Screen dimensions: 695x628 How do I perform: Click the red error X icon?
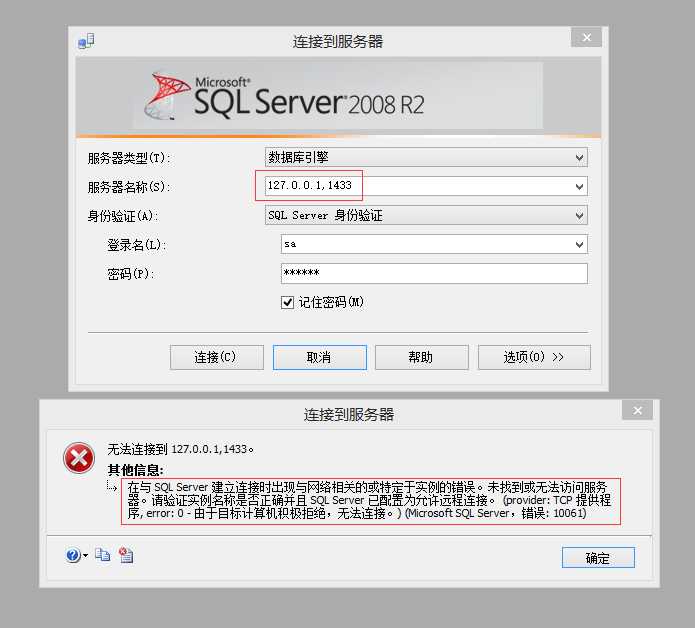(x=79, y=457)
